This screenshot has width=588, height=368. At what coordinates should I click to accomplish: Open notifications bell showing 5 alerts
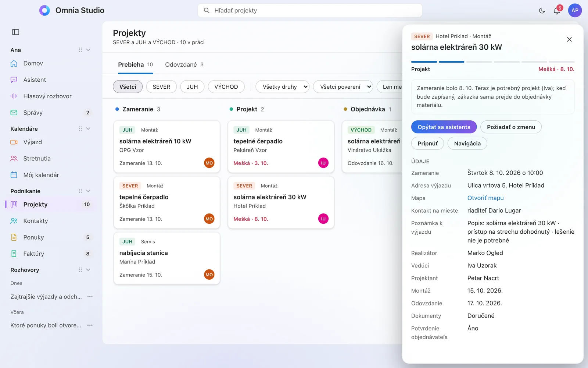557,11
